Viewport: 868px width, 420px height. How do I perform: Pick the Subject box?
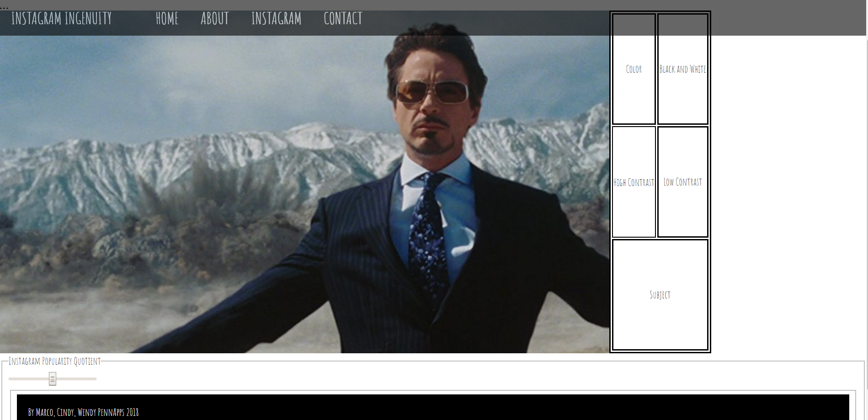pos(660,295)
